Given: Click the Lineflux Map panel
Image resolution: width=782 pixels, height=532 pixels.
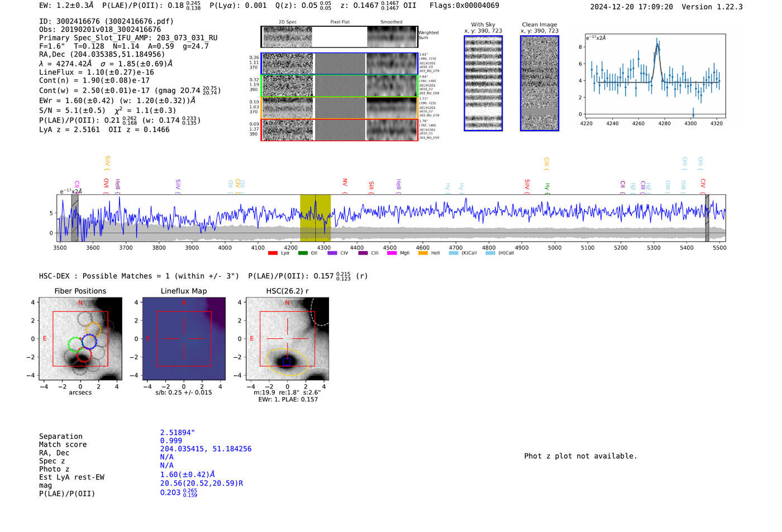Looking at the screenshot, I should 184,339.
